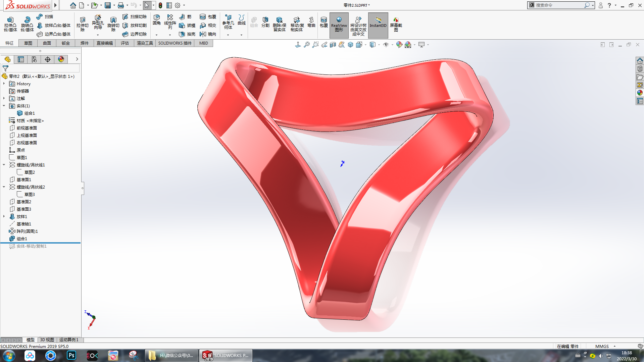
Task: Toggle RealView graphics (RealView图形)
Action: pyautogui.click(x=339, y=25)
